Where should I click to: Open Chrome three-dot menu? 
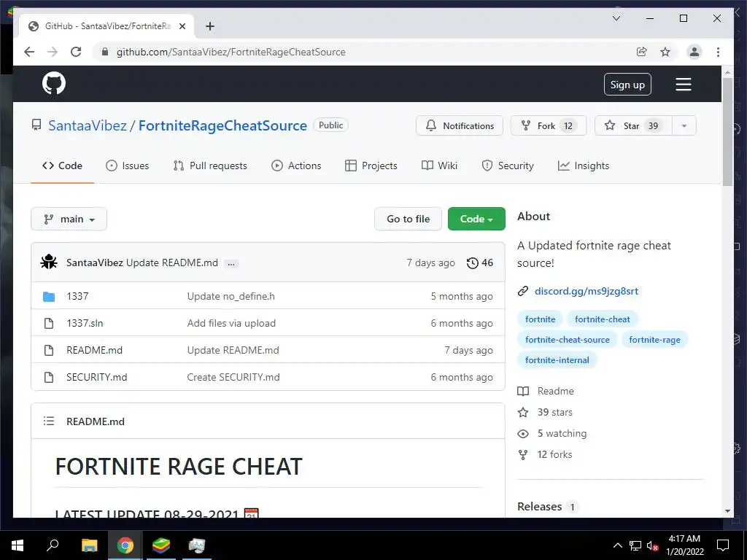click(718, 52)
